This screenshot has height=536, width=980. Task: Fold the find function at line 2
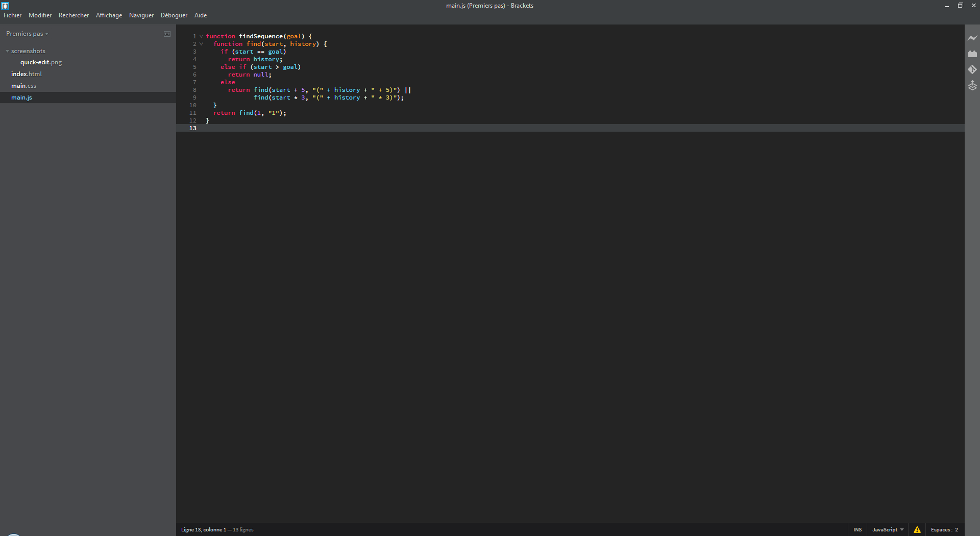pyautogui.click(x=201, y=44)
